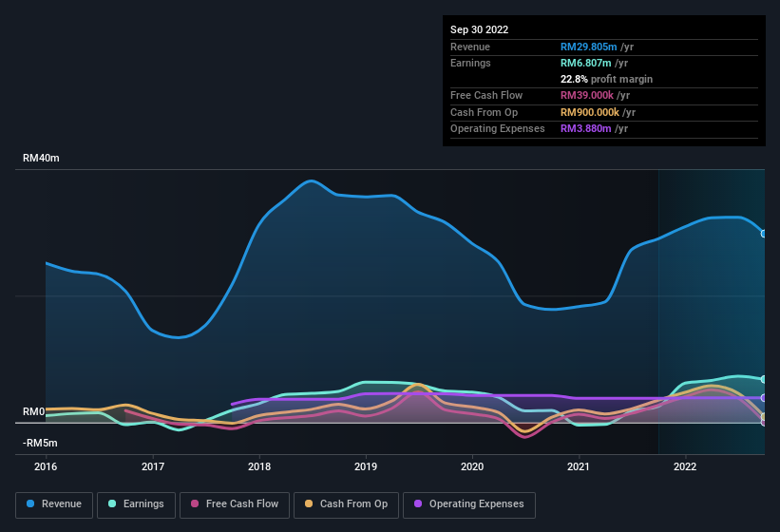Click the Operating Expenses endpoint marker
This screenshot has height=532, width=780.
(x=764, y=398)
